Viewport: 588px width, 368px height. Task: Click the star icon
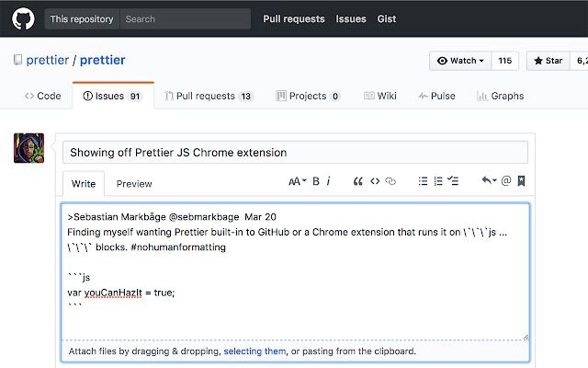click(538, 61)
